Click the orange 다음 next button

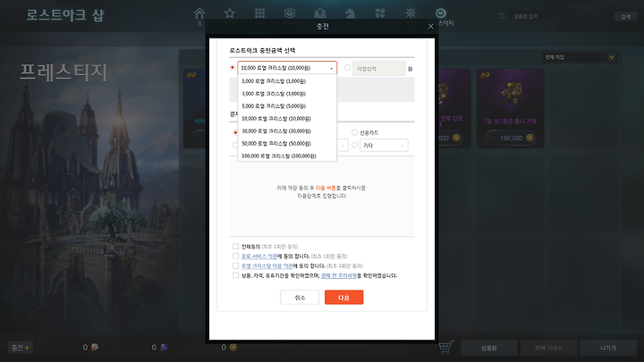pyautogui.click(x=343, y=298)
